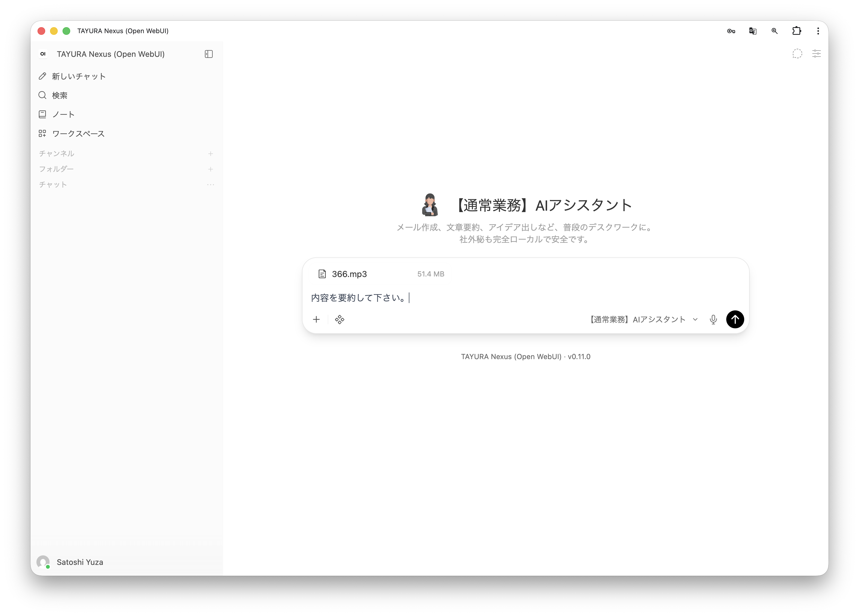Click the TAYURA Nexus (Open WebUI) sidebar title
Viewport: 859px width, 616px height.
111,54
